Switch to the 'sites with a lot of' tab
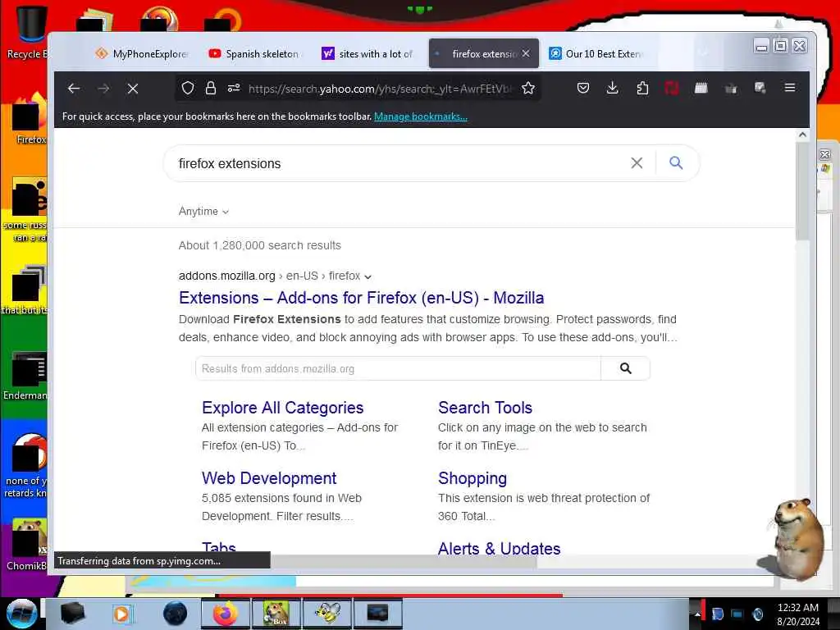Viewport: 840px width, 630px height. coord(367,53)
